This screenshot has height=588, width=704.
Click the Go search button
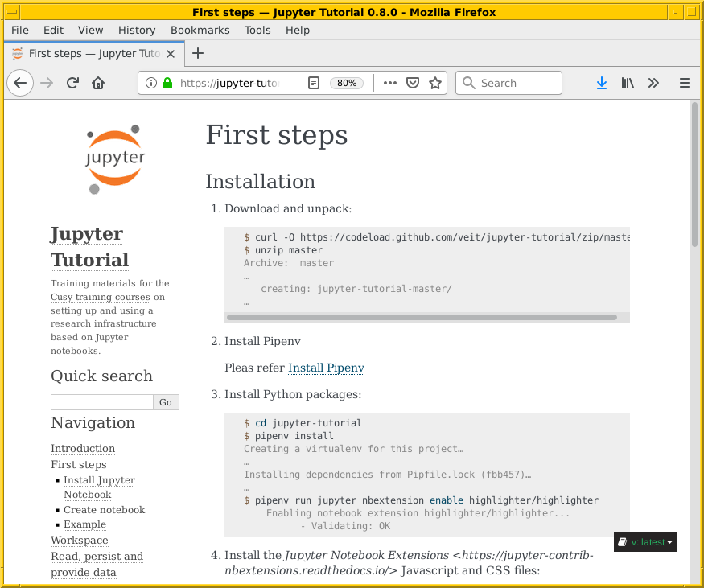(x=166, y=402)
